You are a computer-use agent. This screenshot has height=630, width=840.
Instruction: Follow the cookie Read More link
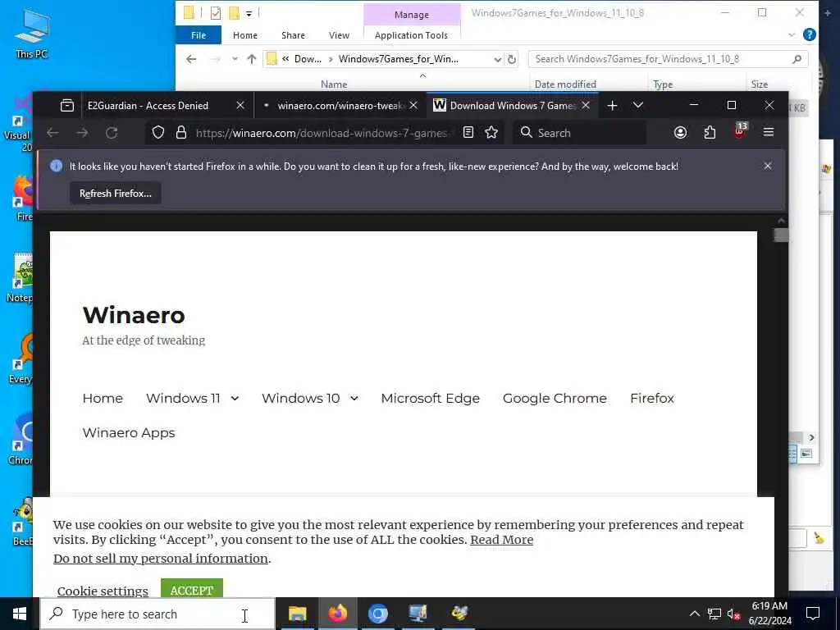point(501,540)
